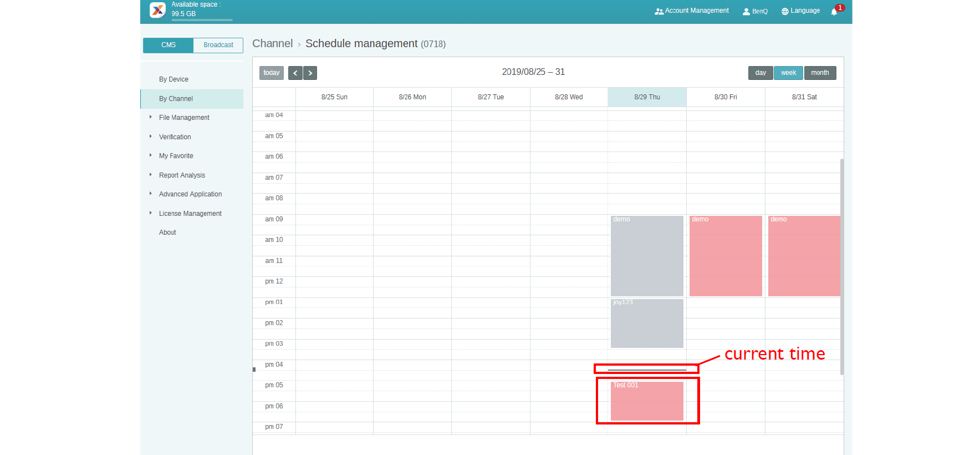Open the notification bell icon
The image size is (980, 455).
[x=834, y=12]
